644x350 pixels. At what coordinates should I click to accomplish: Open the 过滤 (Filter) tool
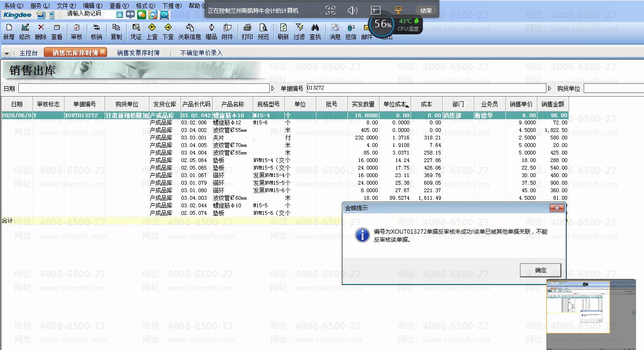point(299,32)
